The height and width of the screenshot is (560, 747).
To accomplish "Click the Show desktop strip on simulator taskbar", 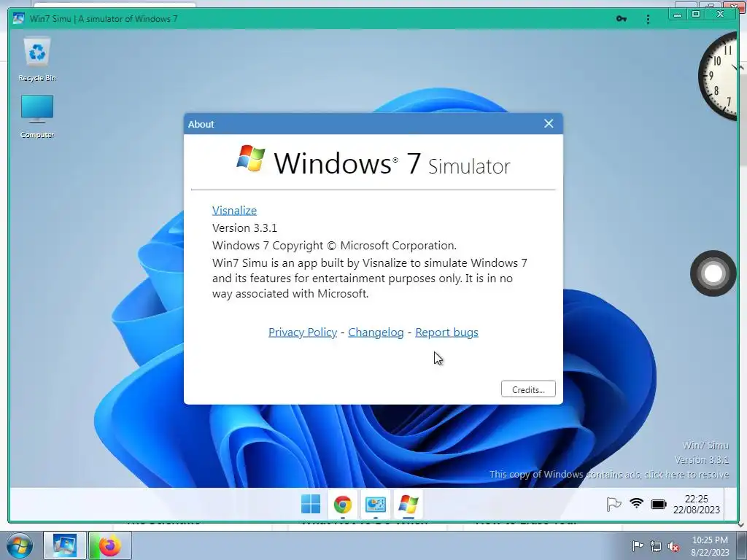I will [729, 505].
